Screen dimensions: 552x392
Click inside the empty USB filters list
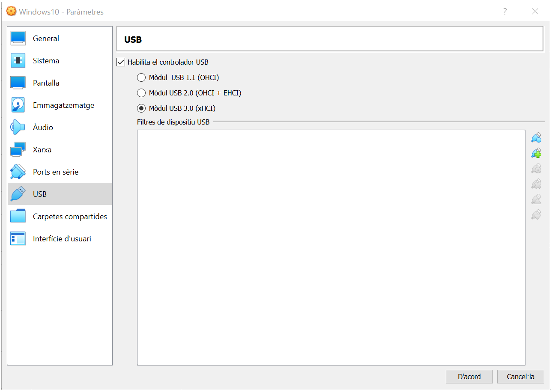(x=331, y=247)
